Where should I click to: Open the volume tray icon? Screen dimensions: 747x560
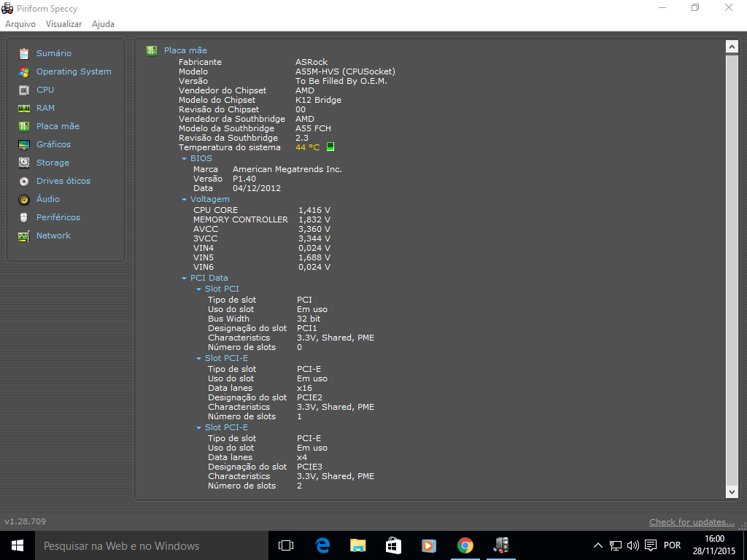click(x=632, y=545)
